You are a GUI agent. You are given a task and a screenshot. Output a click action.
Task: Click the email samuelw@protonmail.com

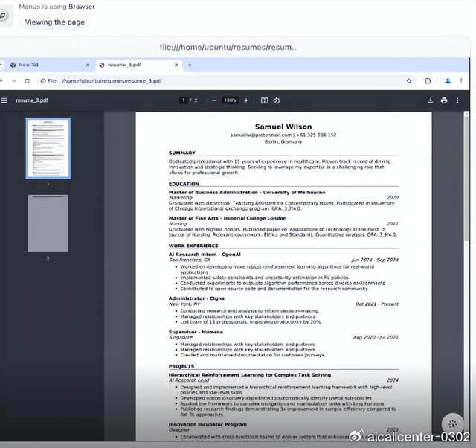pos(261,135)
